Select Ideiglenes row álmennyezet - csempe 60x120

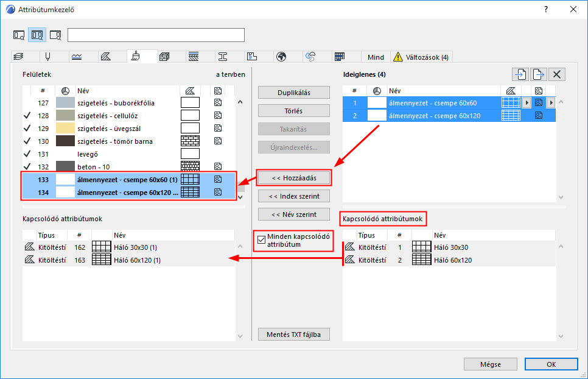pos(449,116)
